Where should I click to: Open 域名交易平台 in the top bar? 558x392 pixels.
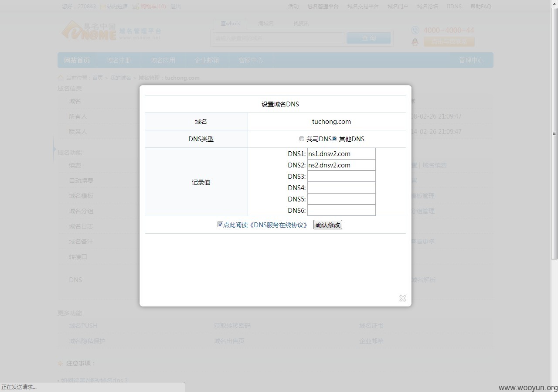coord(363,7)
